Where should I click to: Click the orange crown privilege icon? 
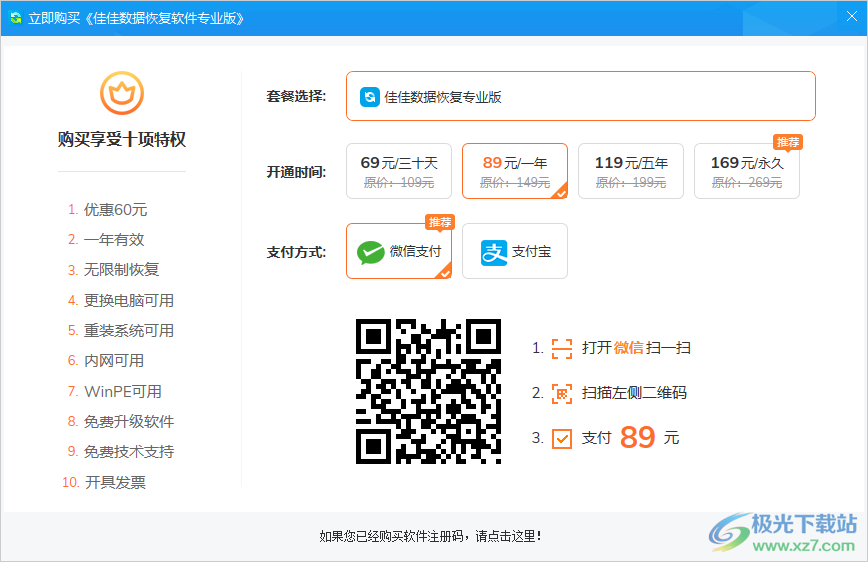(122, 93)
